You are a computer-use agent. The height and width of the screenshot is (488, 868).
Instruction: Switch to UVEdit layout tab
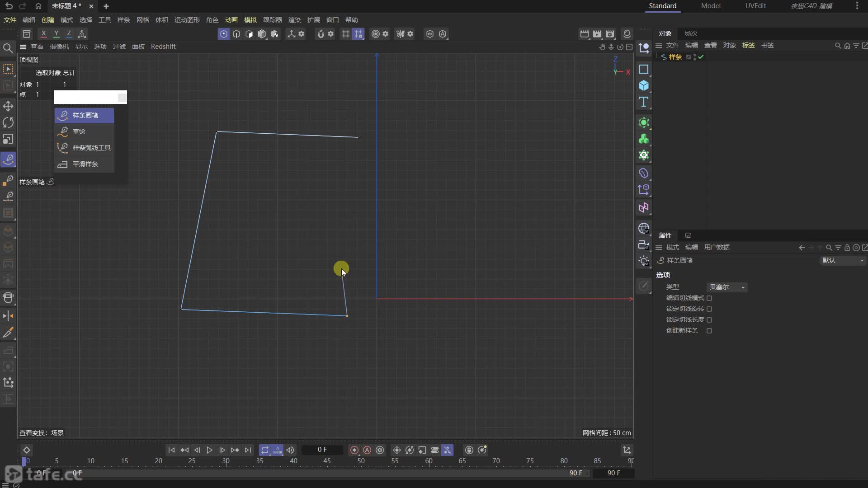755,6
